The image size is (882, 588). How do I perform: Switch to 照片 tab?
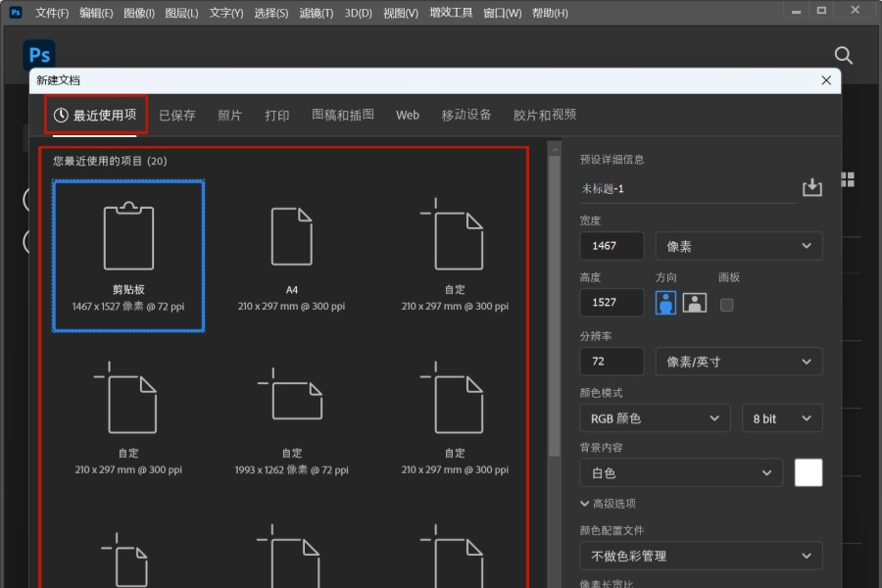[x=229, y=116]
